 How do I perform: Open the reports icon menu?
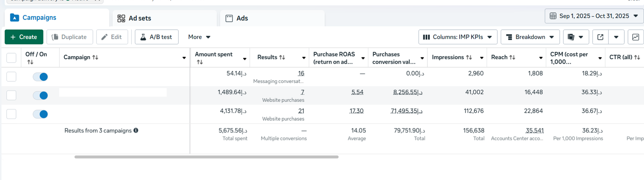(576, 37)
